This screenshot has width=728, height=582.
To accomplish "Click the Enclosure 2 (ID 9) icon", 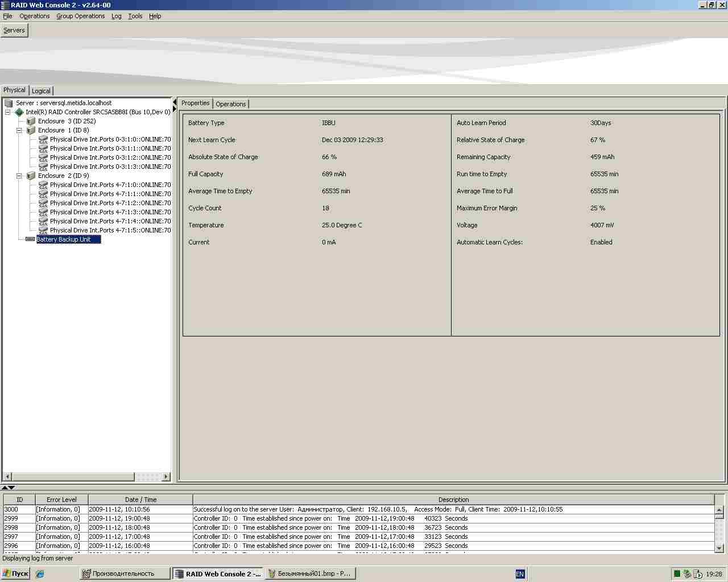I will [31, 176].
